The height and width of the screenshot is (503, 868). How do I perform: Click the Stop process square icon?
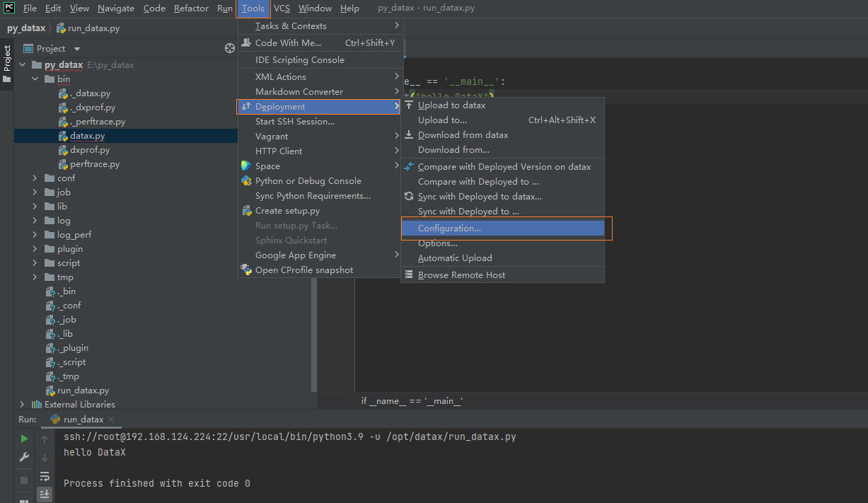tap(24, 480)
